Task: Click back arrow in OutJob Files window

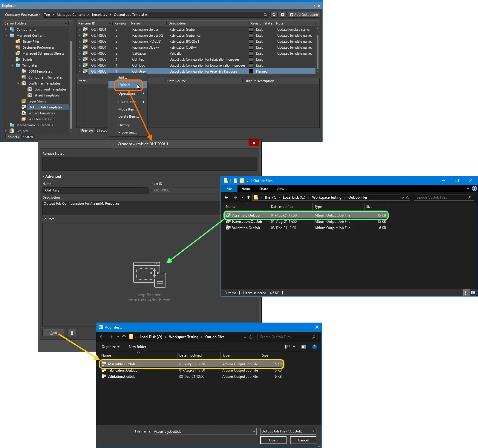Action: (226, 197)
